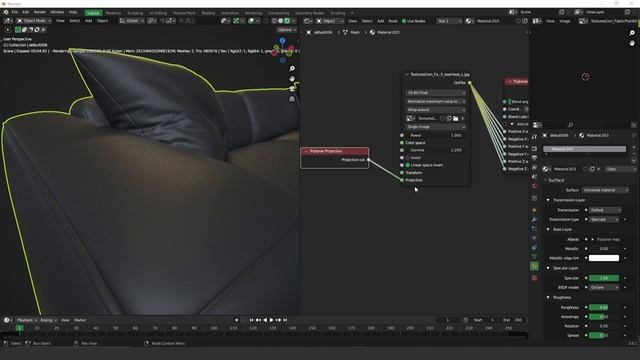Open the Object properties orange square tab
Screen dimensions: 640x360
click(534, 210)
